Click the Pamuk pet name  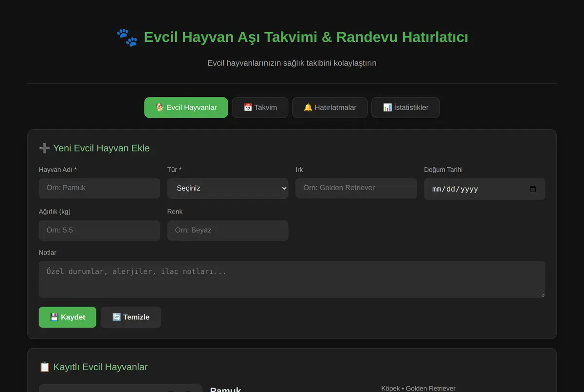point(226,389)
